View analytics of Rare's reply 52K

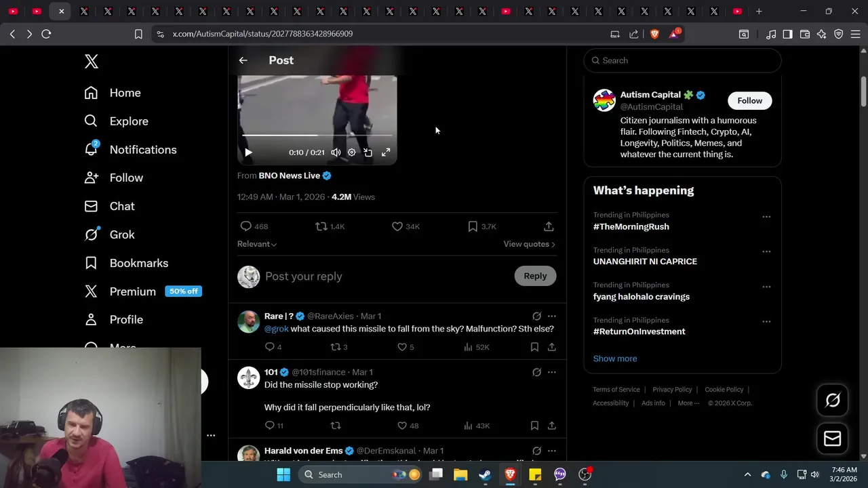[476, 347]
